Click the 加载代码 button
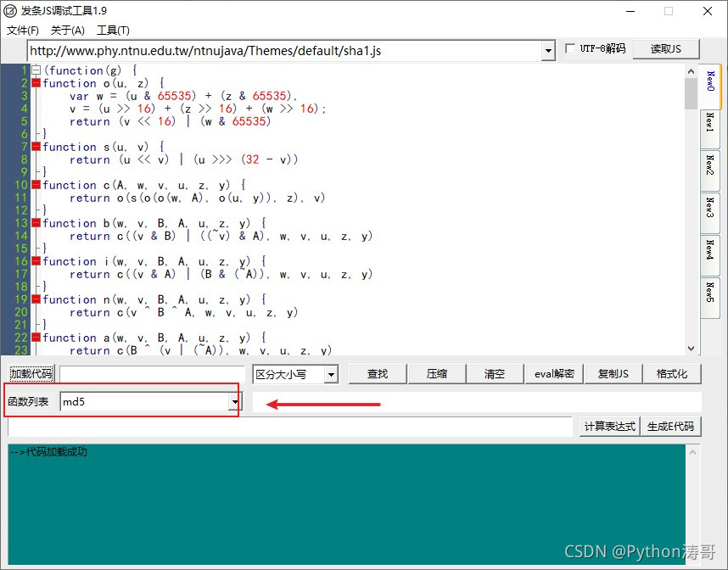728x570 pixels. click(x=31, y=374)
